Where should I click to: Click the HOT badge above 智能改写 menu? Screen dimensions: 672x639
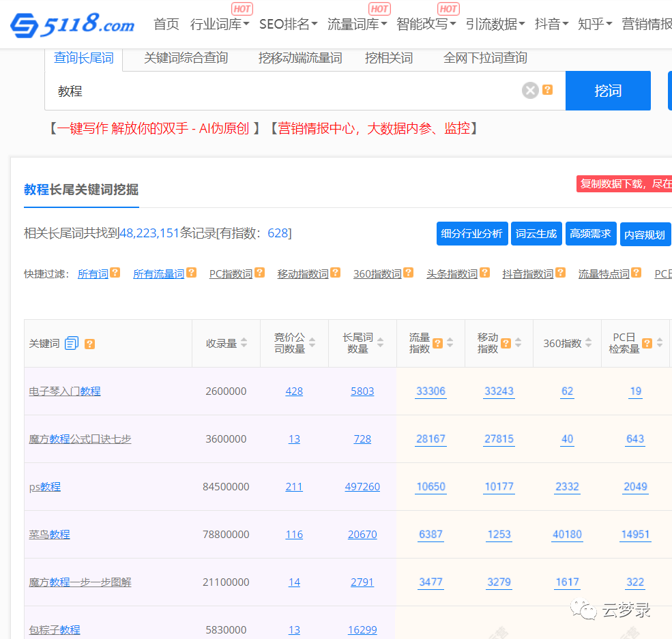coord(448,8)
